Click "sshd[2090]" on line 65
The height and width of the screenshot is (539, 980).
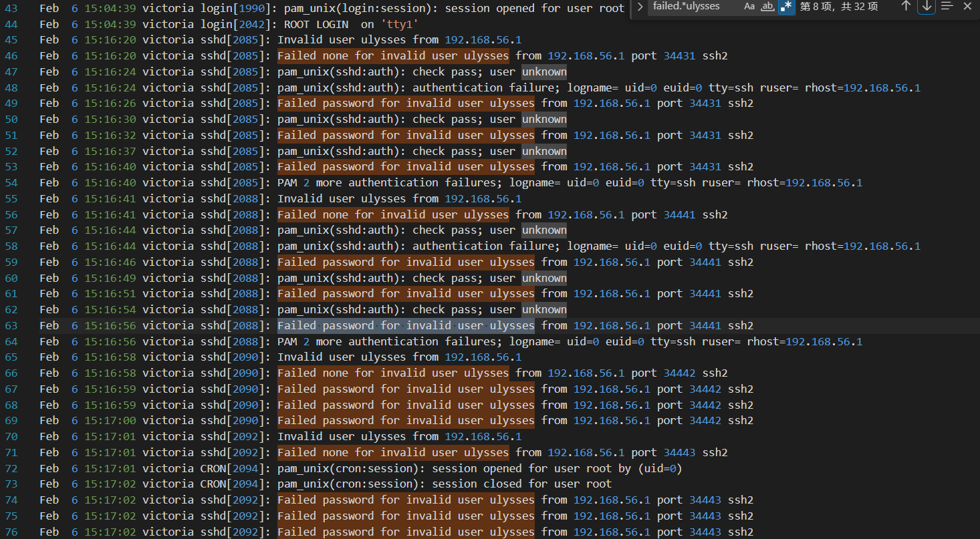coord(233,357)
